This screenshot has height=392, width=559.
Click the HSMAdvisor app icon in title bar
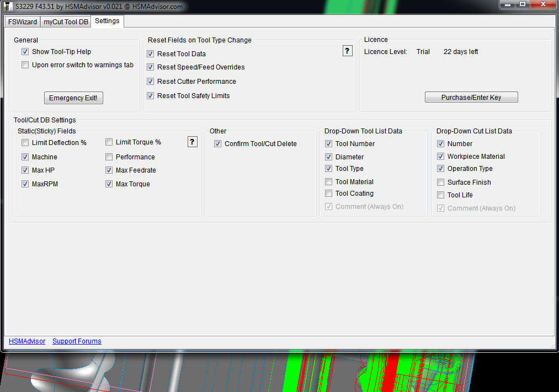(8, 6)
